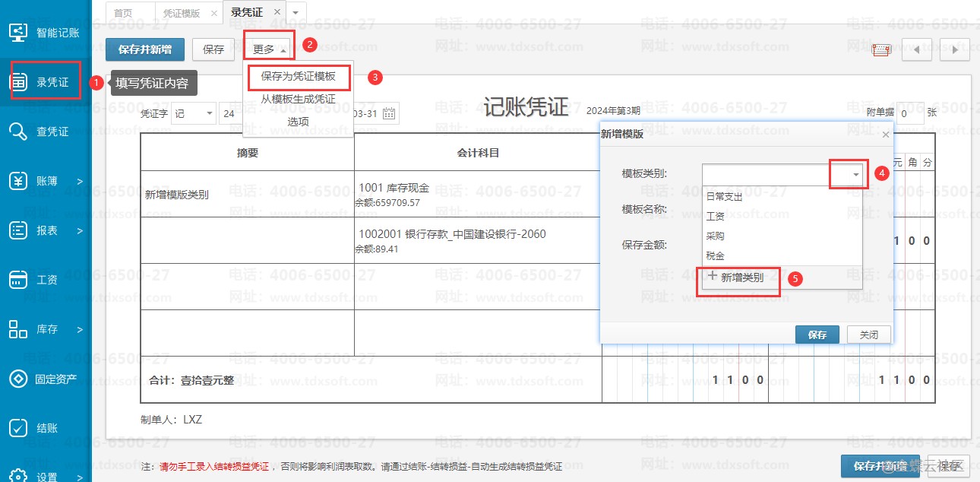Screen dimensions: 980x482
Task: Click the 工资 payroll icon
Action: 18,280
